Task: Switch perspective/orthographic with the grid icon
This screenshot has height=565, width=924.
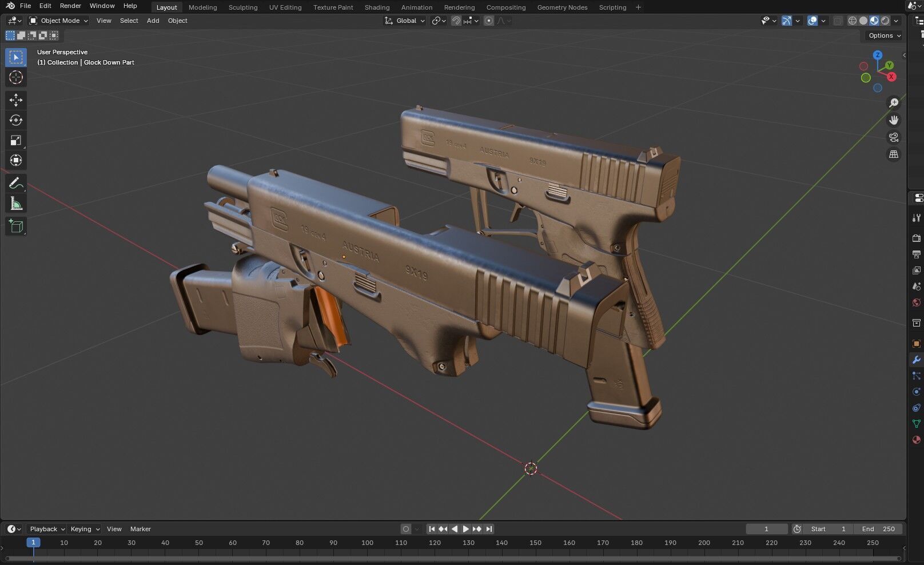Action: coord(893,154)
